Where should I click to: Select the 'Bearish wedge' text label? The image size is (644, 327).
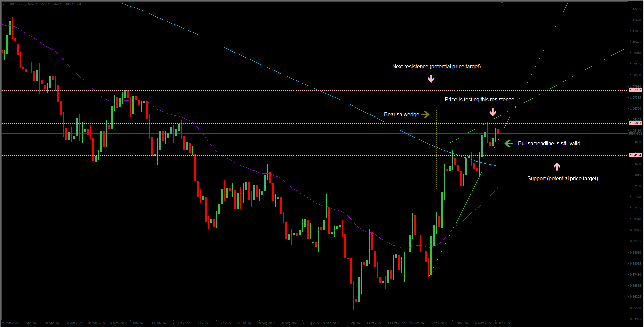click(x=401, y=115)
